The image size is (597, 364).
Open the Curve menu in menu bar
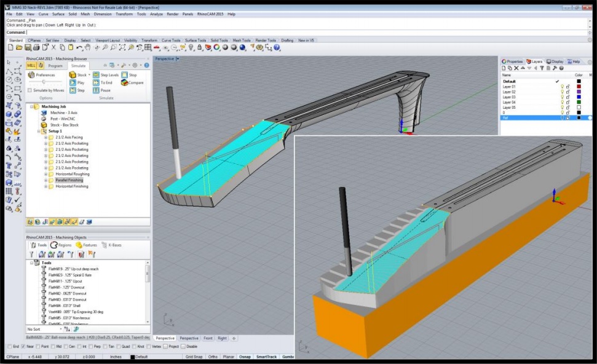point(44,14)
